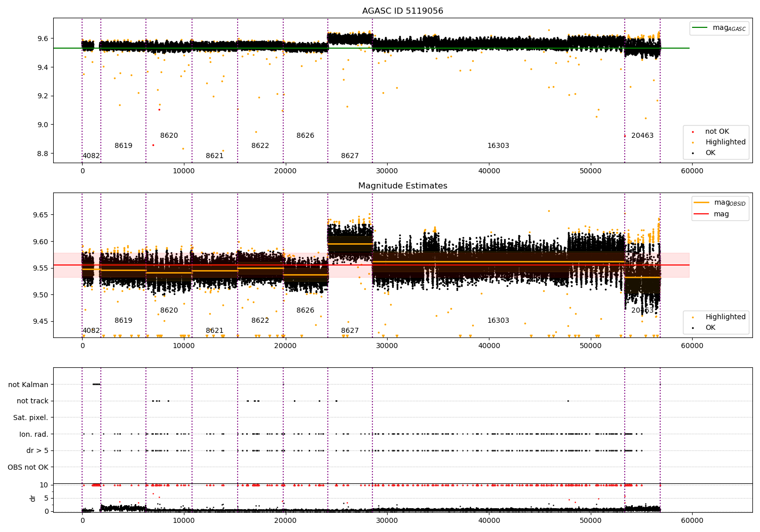Click the rotated 'dr' axis label
Viewport: 760px width, 532px height.
tap(33, 498)
